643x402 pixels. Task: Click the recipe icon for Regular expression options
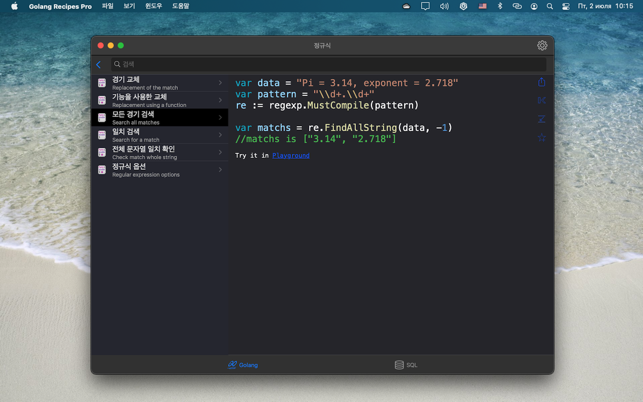[102, 170]
